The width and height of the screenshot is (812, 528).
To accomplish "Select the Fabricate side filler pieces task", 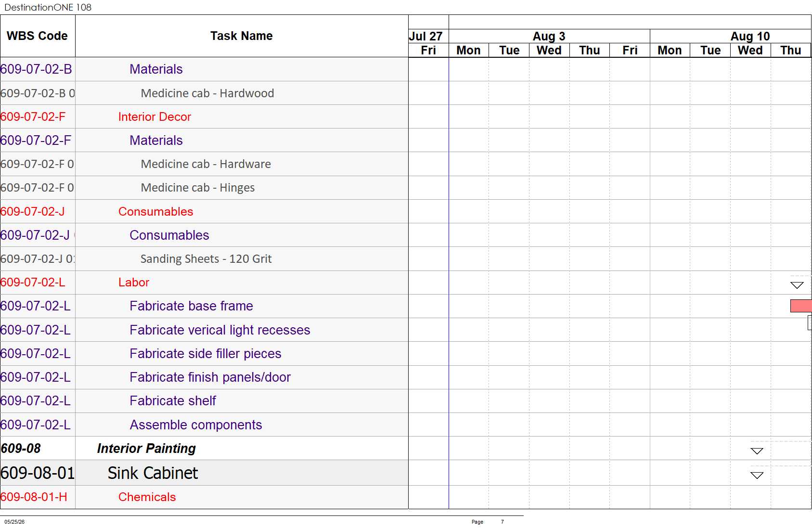I will (206, 354).
